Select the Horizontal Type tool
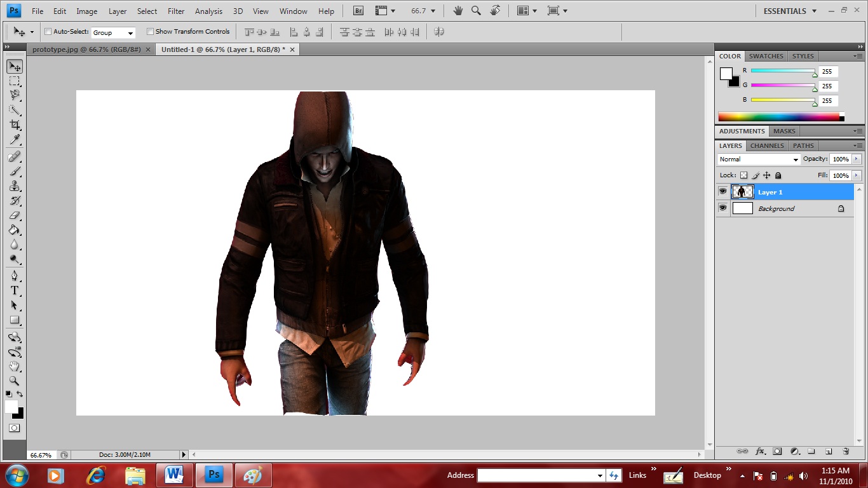Screen dimensions: 868x488 click(x=15, y=290)
